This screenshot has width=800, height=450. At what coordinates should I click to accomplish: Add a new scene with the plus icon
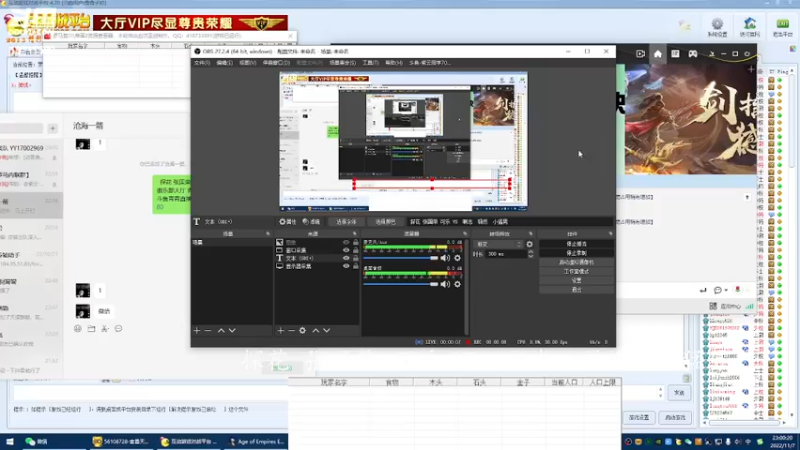[197, 331]
